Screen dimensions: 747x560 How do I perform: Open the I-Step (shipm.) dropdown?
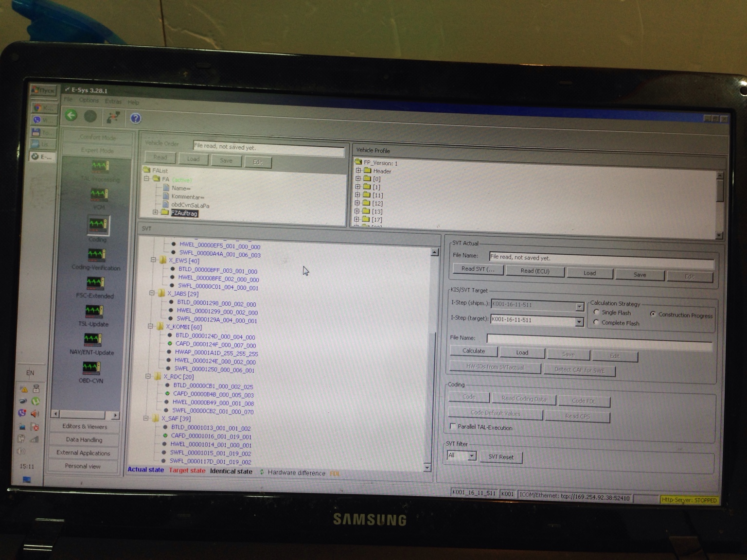(x=579, y=307)
